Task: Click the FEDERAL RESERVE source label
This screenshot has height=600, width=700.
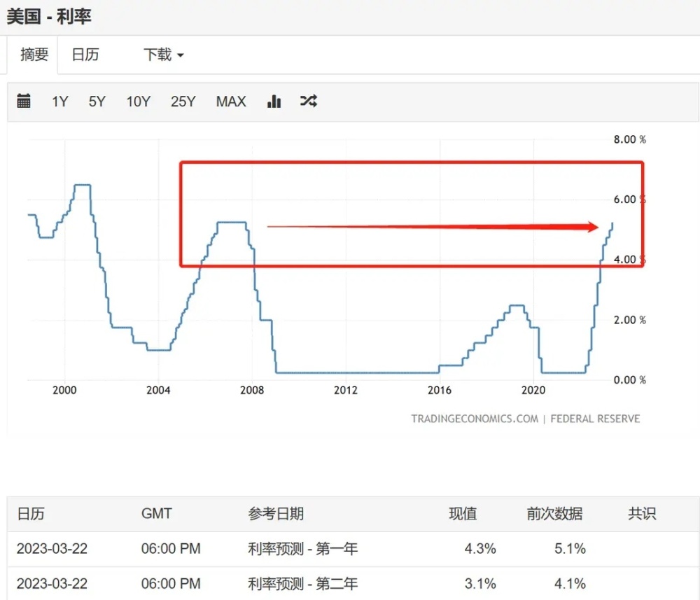Action: [595, 419]
